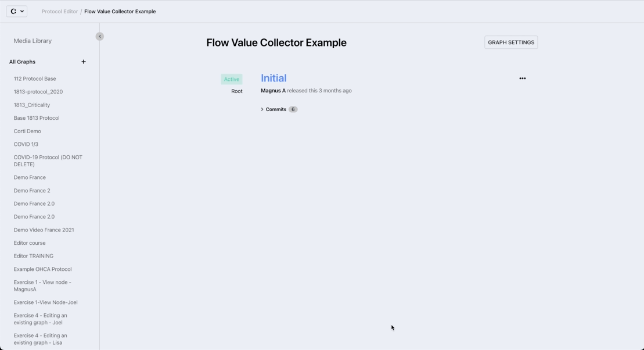The width and height of the screenshot is (644, 350).
Task: Open the 1813-protocol_2020 graph
Action: pyautogui.click(x=38, y=92)
